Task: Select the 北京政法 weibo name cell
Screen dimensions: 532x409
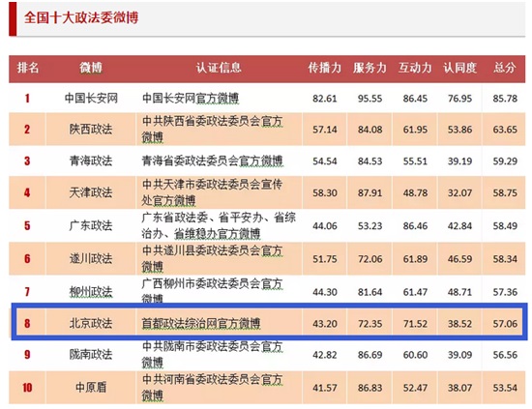Action: 91,323
